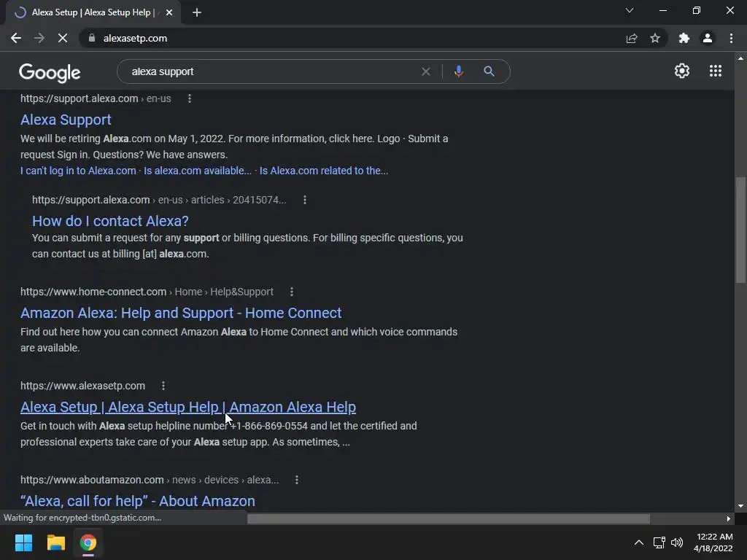Click the horizontal scrollbar thumb

coord(449,518)
